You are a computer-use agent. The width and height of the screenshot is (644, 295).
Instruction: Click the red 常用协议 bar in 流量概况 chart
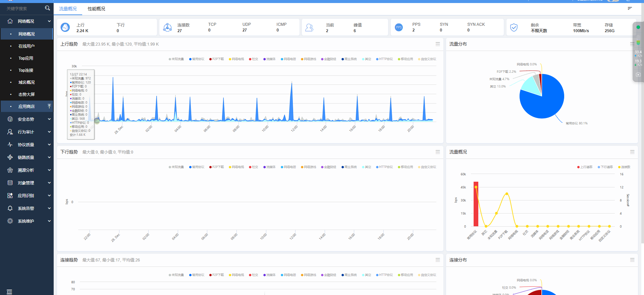[x=476, y=204]
